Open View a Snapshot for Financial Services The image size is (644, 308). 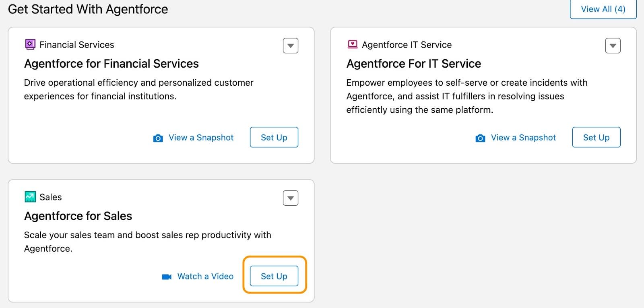[x=201, y=138]
